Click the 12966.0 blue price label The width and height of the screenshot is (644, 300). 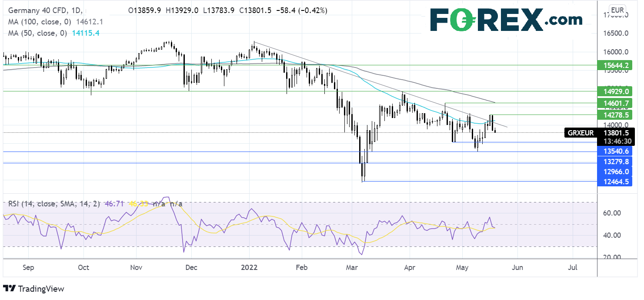point(616,172)
